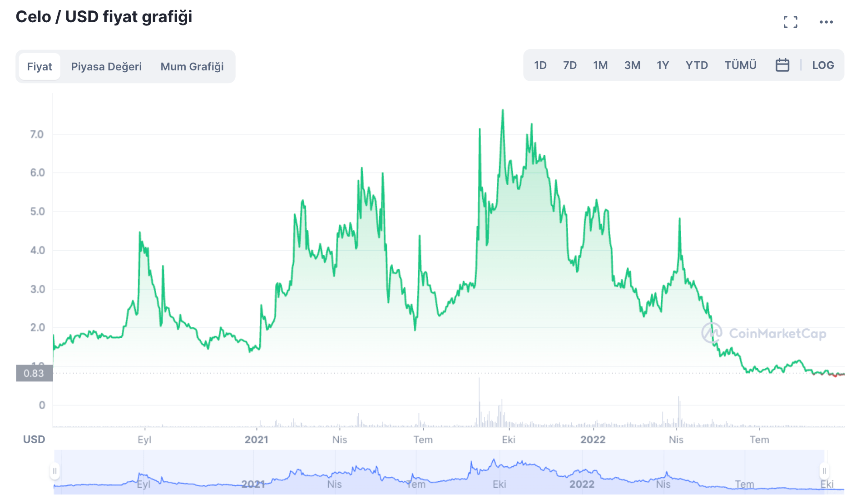Viewport: 861px width, 504px height.
Task: Select the TÜMÜ all-time range
Action: (741, 65)
